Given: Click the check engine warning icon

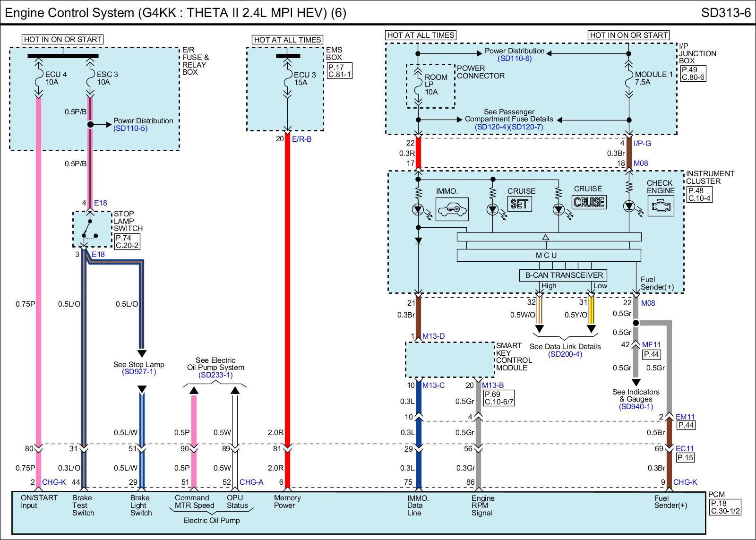Looking at the screenshot, I should tap(661, 206).
